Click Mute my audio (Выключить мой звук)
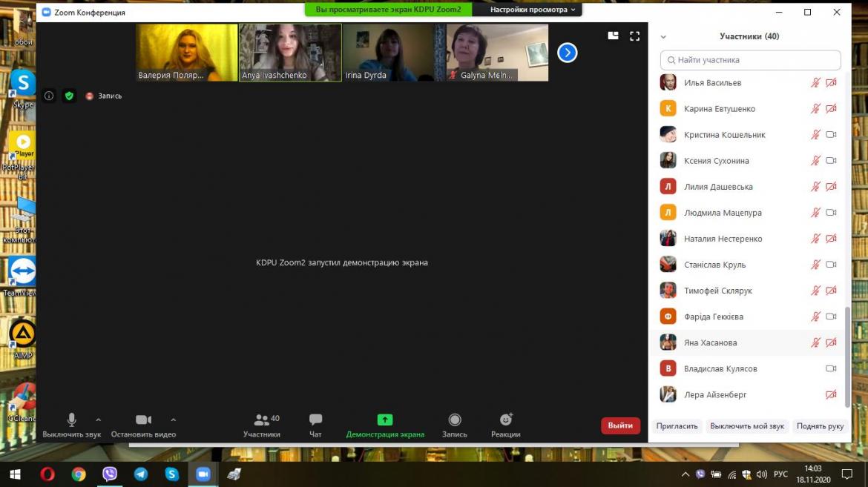Screen dimensions: 868x487 click(x=746, y=426)
